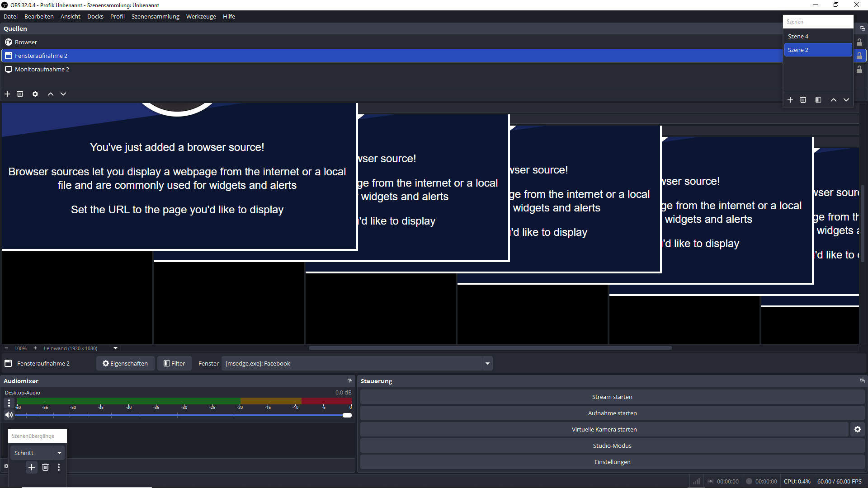Viewport: 868px width, 488px height.
Task: Open Desktop-Audio options three-dot menu
Action: coord(9,402)
